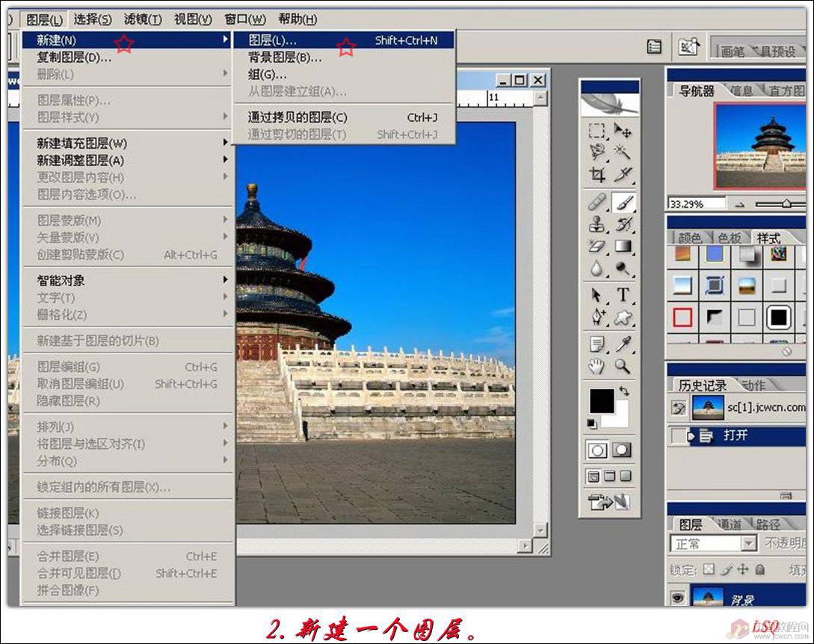
Task: Select the Eraser tool
Action: click(596, 246)
